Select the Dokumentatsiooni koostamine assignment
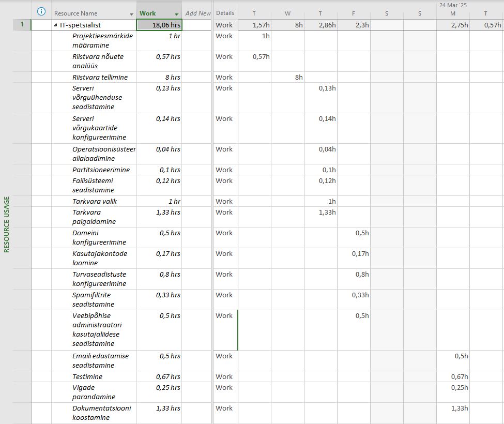Image resolution: width=504 pixels, height=424 pixels. pyautogui.click(x=101, y=413)
